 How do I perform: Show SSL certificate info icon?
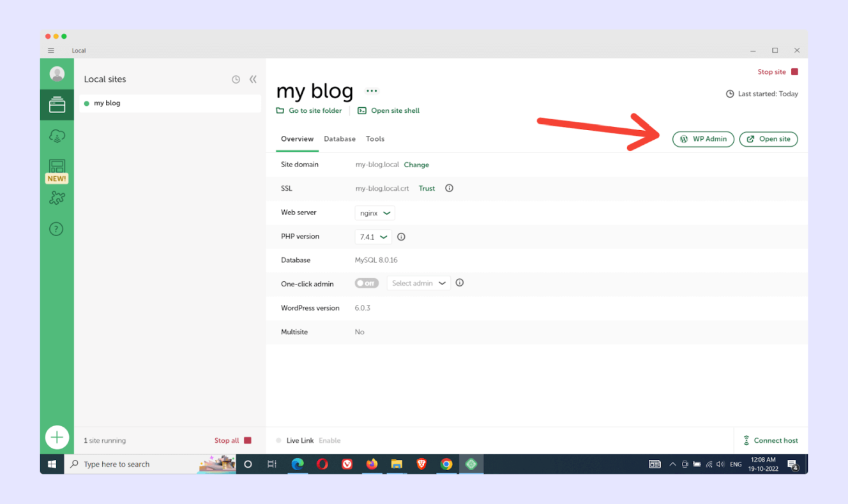(x=449, y=188)
